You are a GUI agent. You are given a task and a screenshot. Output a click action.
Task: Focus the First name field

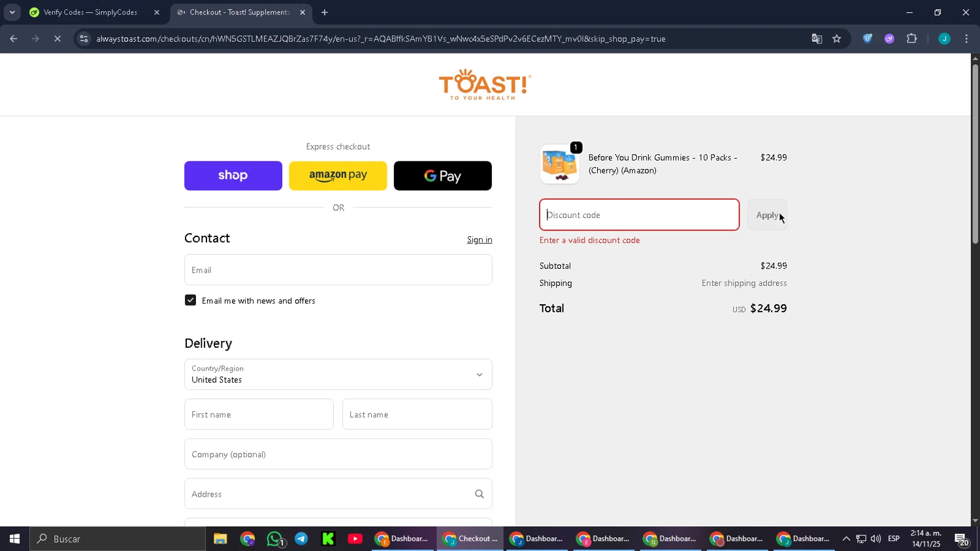pyautogui.click(x=259, y=415)
